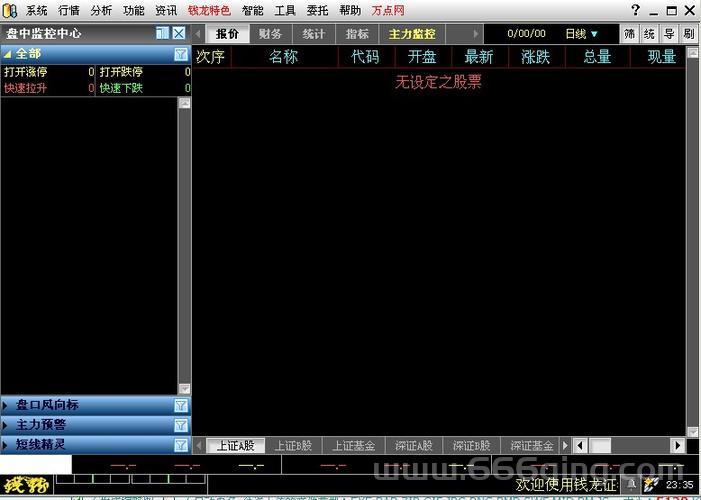Open the 委托 menu
This screenshot has width=701, height=500.
coord(317,10)
